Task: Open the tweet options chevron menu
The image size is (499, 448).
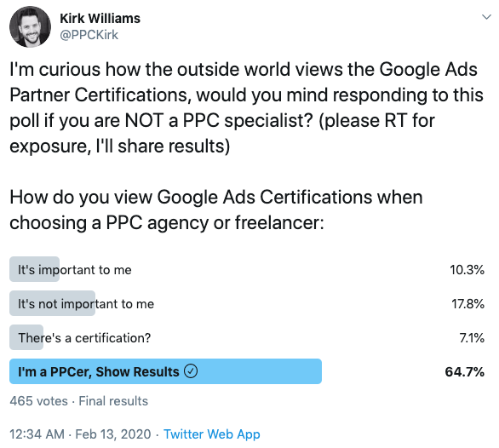Action: (x=486, y=16)
